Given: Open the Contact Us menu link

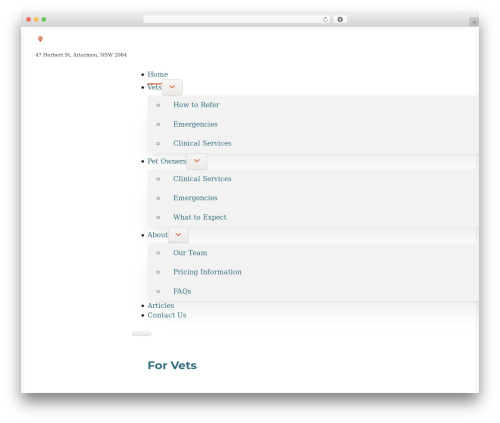Looking at the screenshot, I should 167,315.
